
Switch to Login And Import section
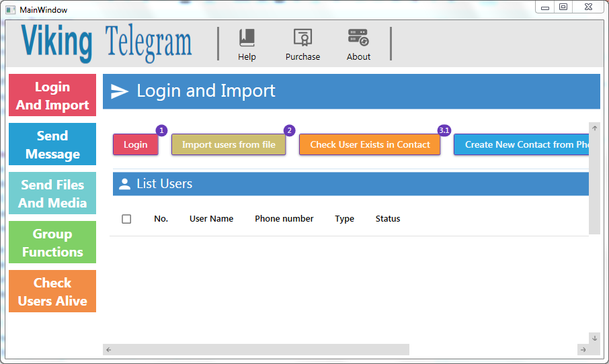pyautogui.click(x=52, y=95)
